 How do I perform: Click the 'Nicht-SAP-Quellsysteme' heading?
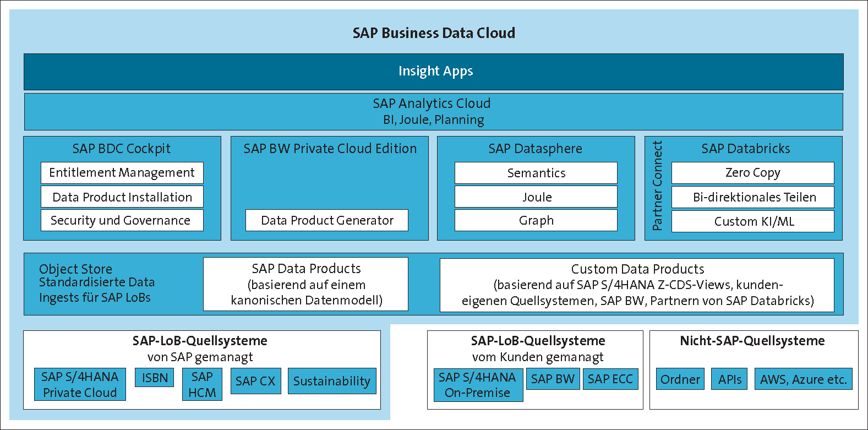(x=752, y=341)
